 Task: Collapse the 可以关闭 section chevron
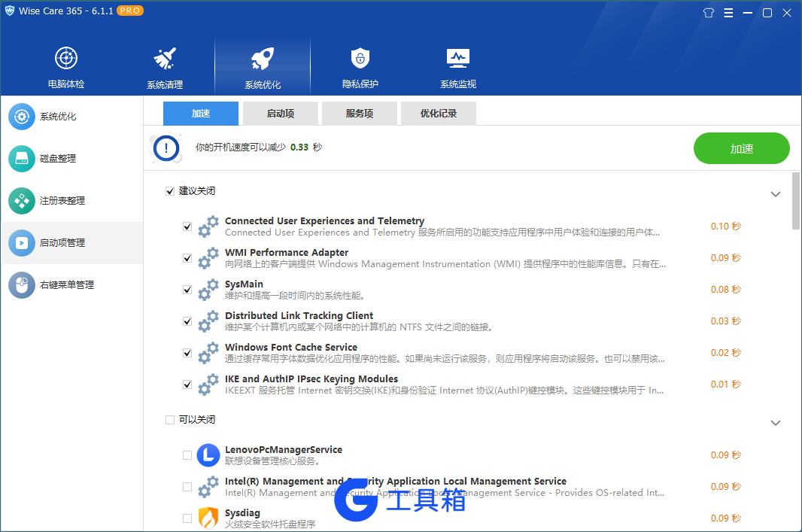pos(776,423)
